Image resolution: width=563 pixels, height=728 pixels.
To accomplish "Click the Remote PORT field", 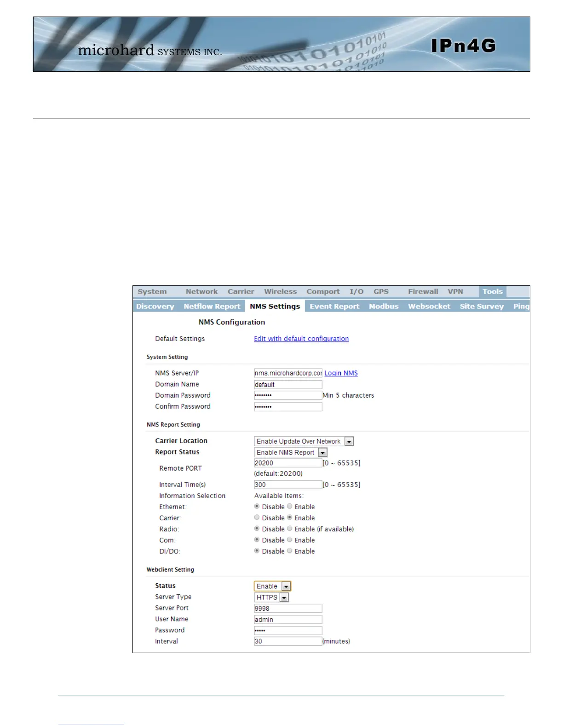I will [x=288, y=463].
